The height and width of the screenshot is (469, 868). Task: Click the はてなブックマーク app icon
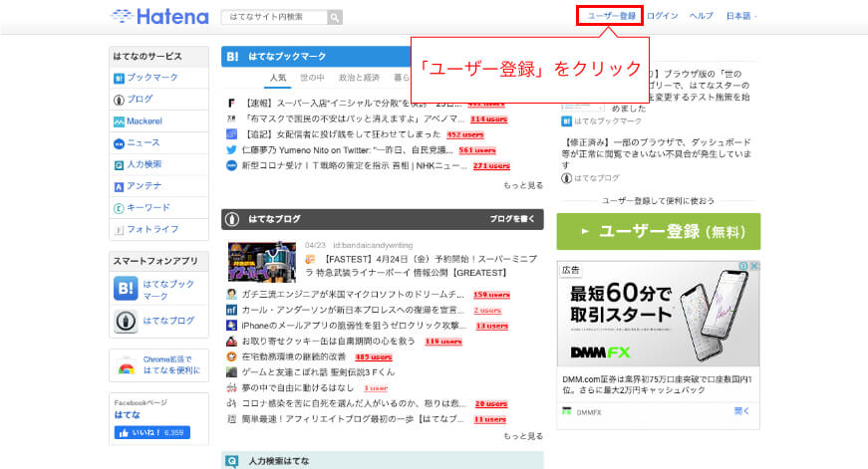pyautogui.click(x=126, y=288)
